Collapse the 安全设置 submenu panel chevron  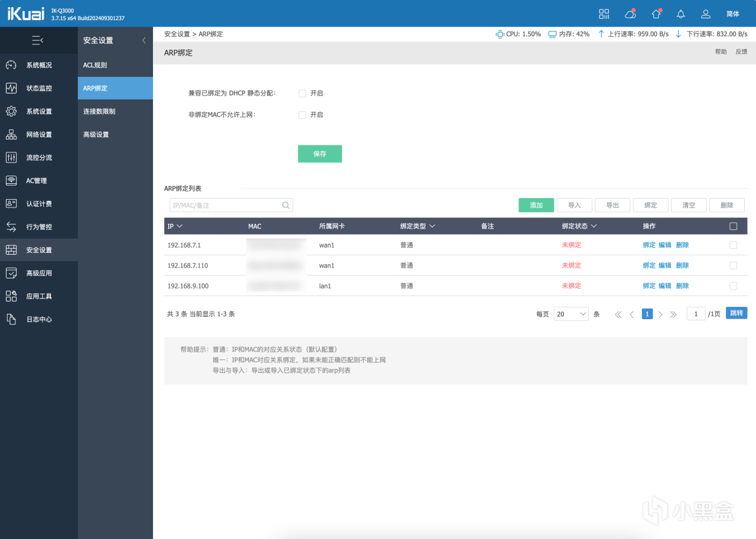pyautogui.click(x=144, y=40)
